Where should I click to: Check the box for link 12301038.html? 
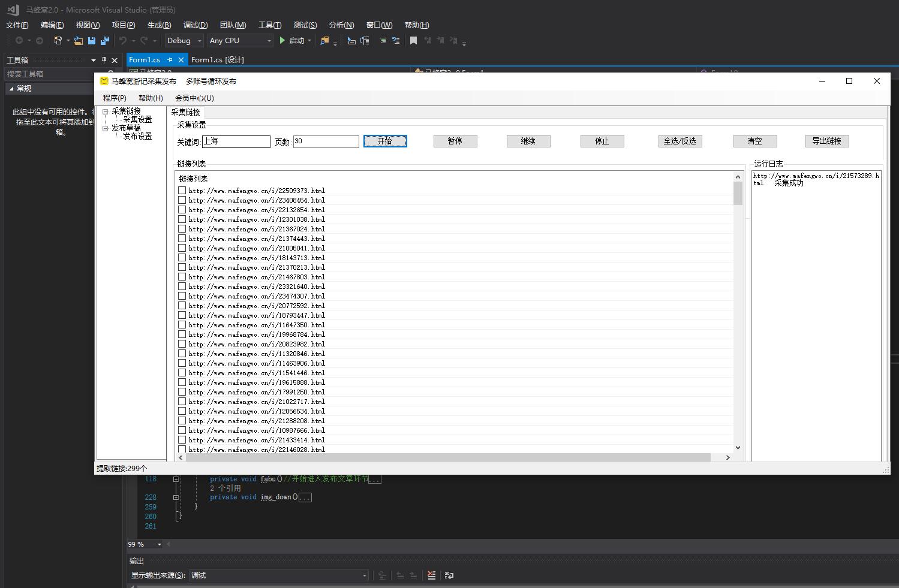[x=182, y=219]
